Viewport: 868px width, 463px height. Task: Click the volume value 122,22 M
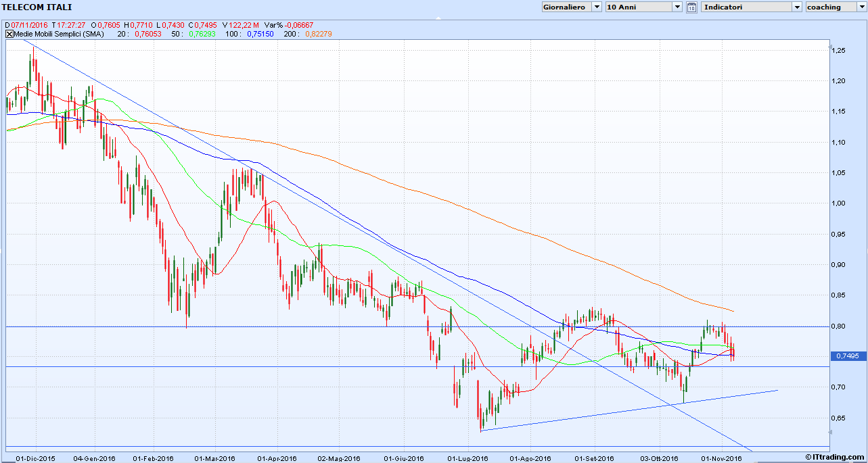click(x=245, y=25)
